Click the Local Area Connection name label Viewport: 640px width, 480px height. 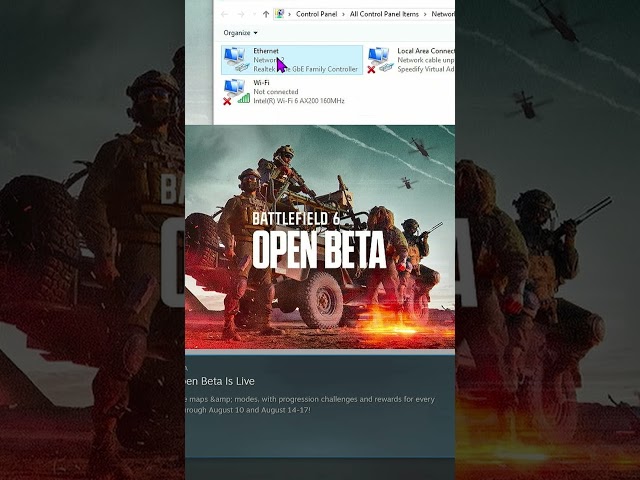click(426, 51)
